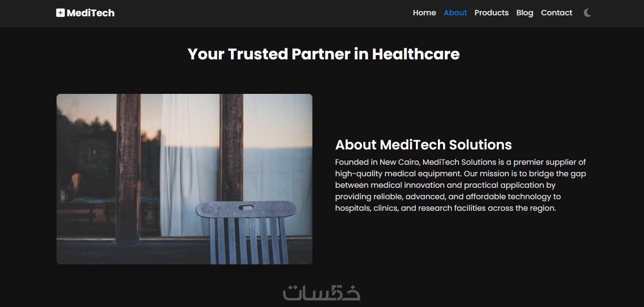Click the word 'Healthcare' in the main title
This screenshot has height=307, width=644.
[416, 54]
